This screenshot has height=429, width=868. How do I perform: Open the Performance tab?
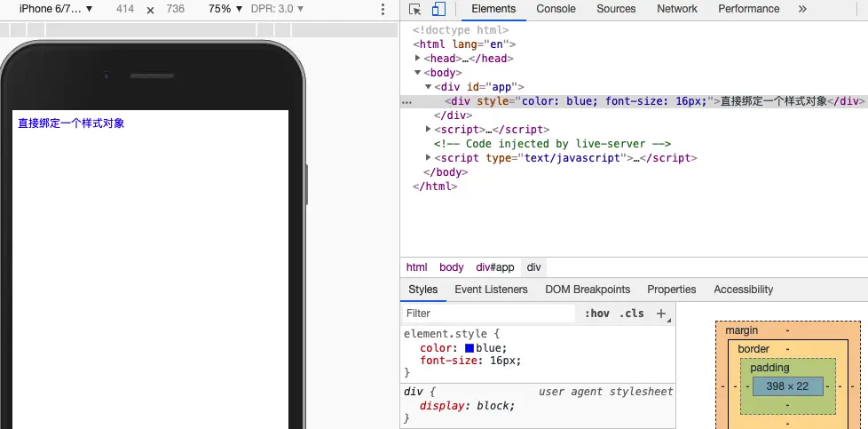click(x=748, y=9)
